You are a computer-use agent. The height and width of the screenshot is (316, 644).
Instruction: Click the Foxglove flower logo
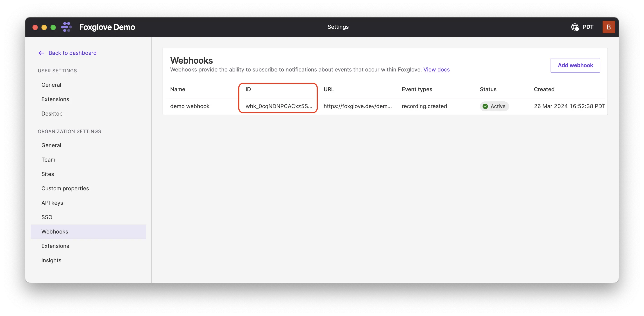click(x=66, y=27)
